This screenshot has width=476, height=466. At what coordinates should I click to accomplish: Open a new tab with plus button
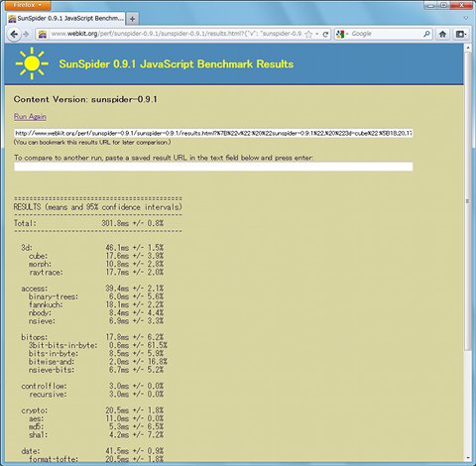(x=133, y=19)
